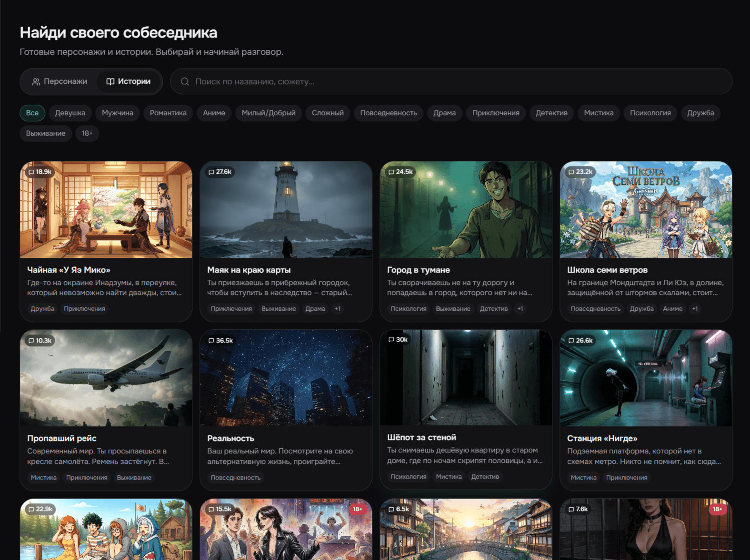Screen dimensions: 750x560
Task: Click Психология tag on Шёпот за стеной card
Action: point(409,477)
